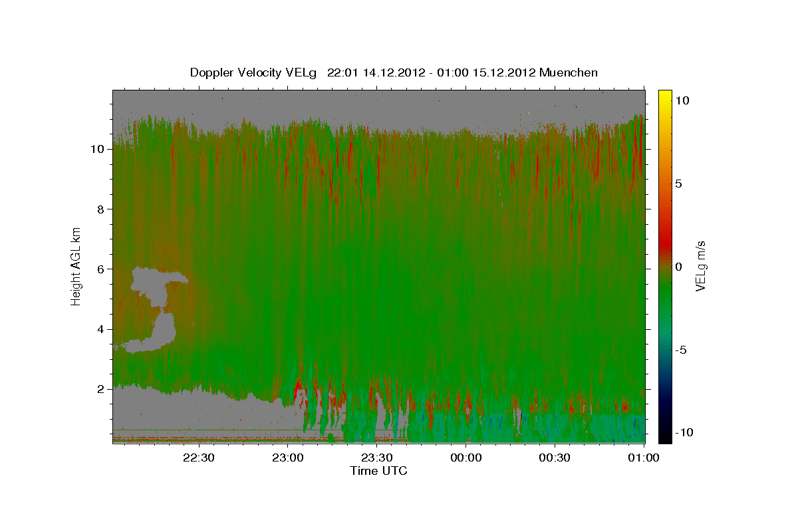The width and height of the screenshot is (798, 532).
Task: Click the colorbar value 0 label
Action: click(678, 266)
